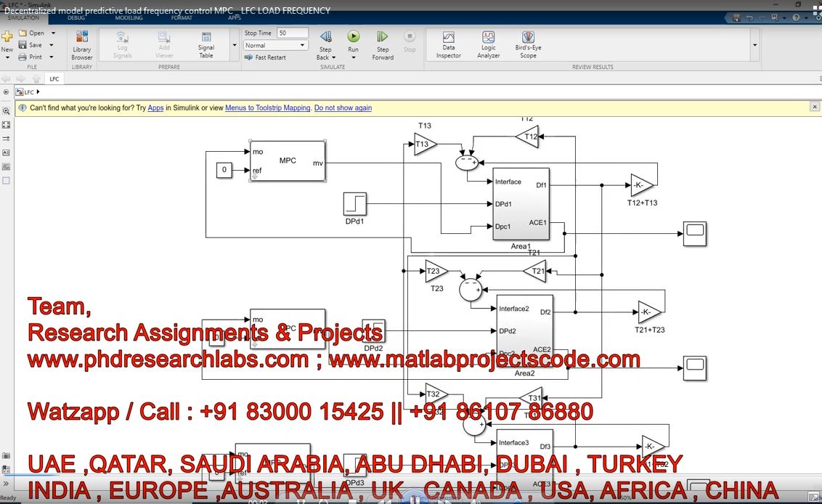This screenshot has height=504, width=822.
Task: Click the New model icon
Action: point(7,36)
